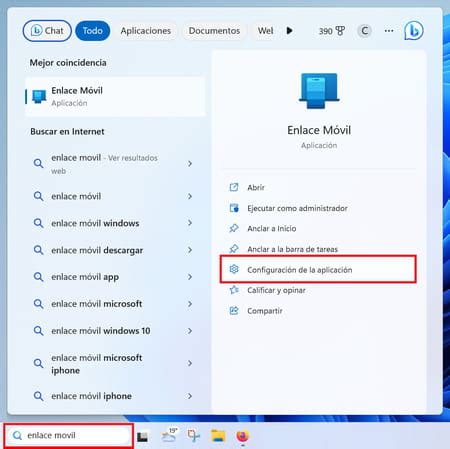Click the Abrir open-window icon
The height and width of the screenshot is (449, 450).
click(x=234, y=187)
